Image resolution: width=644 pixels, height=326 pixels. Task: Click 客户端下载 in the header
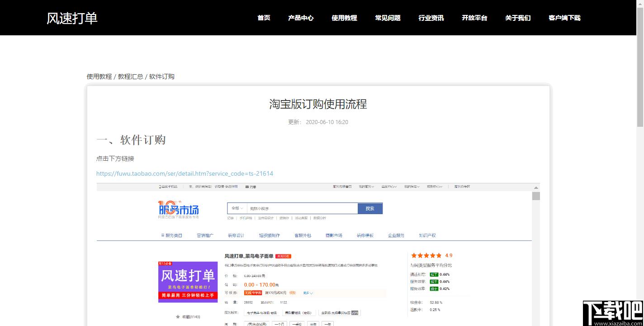point(564,18)
